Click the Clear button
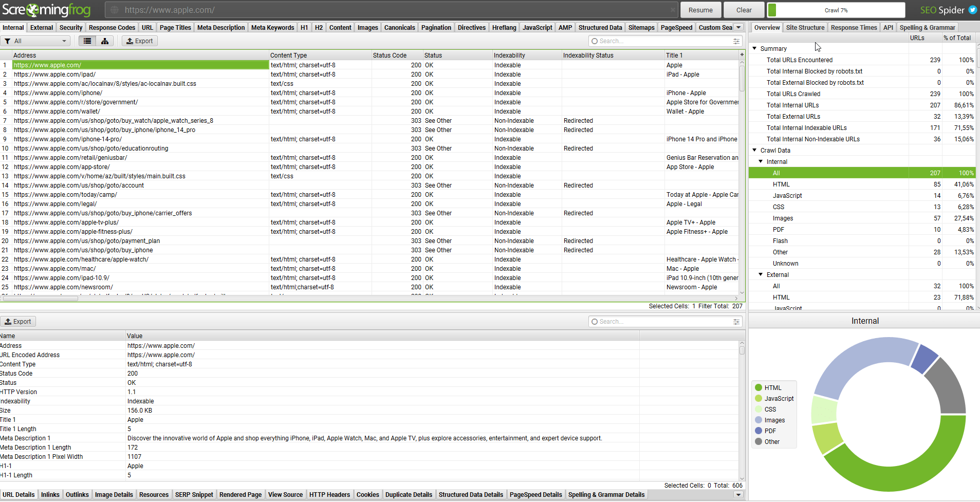Screen dimensions: 980x502 [x=744, y=10]
